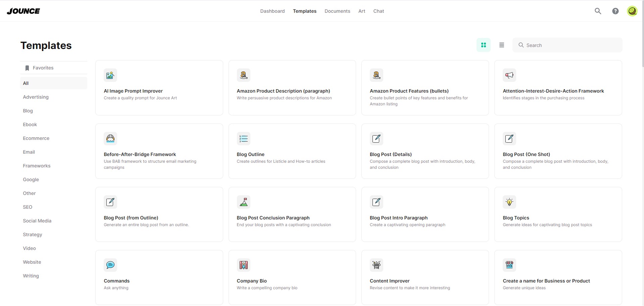Click the Company Bio icon

point(243,265)
